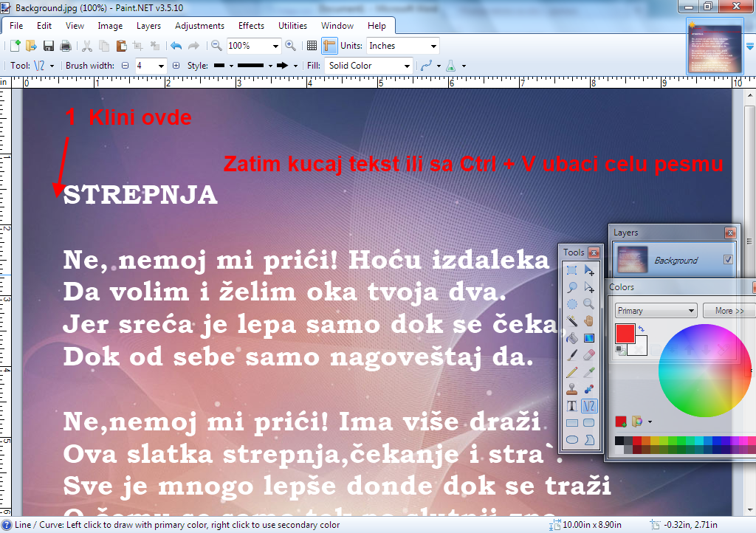Select the Text tool
Viewport: 756px width, 533px height.
(x=572, y=406)
